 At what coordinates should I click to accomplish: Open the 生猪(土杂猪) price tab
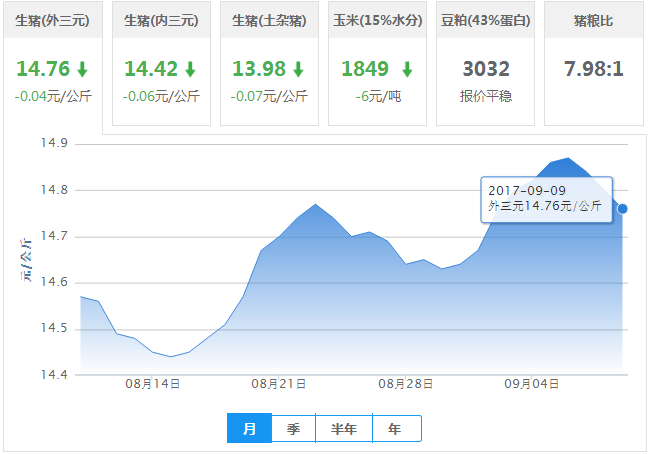click(x=269, y=20)
